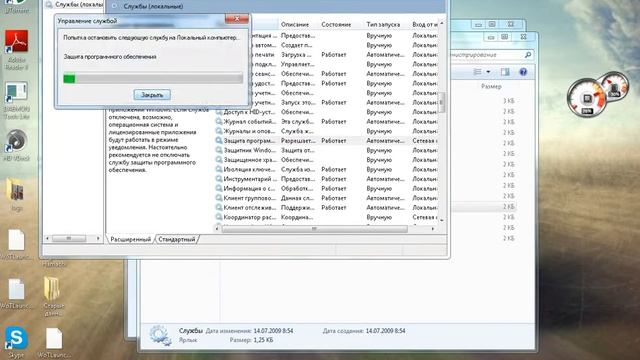Select Службы (локальные) in the left tree
640x360 pixels.
[x=79, y=4]
